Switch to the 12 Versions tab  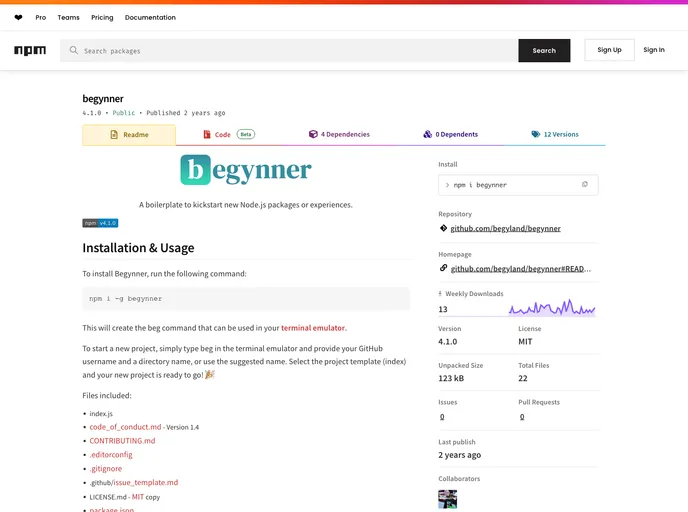[555, 134]
